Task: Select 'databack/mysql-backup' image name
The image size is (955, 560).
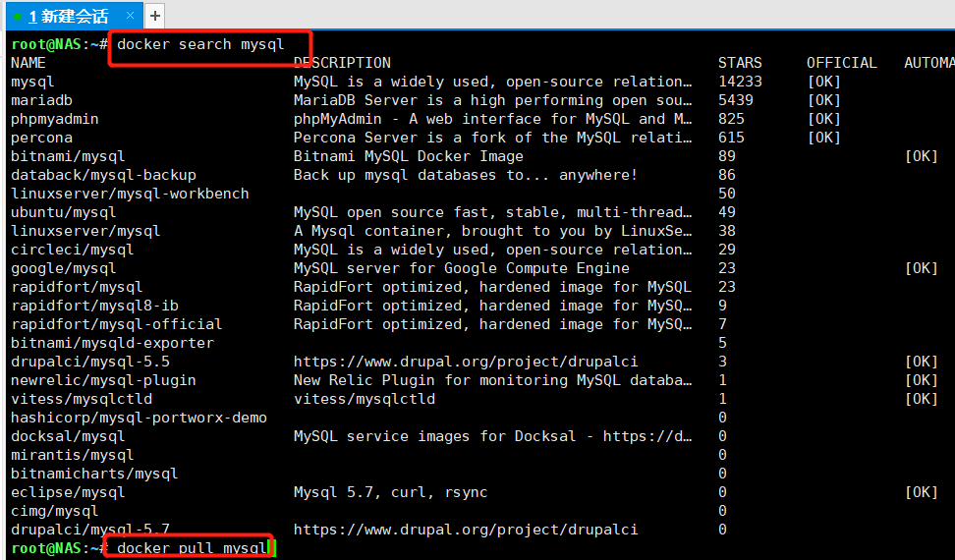Action: 103,175
